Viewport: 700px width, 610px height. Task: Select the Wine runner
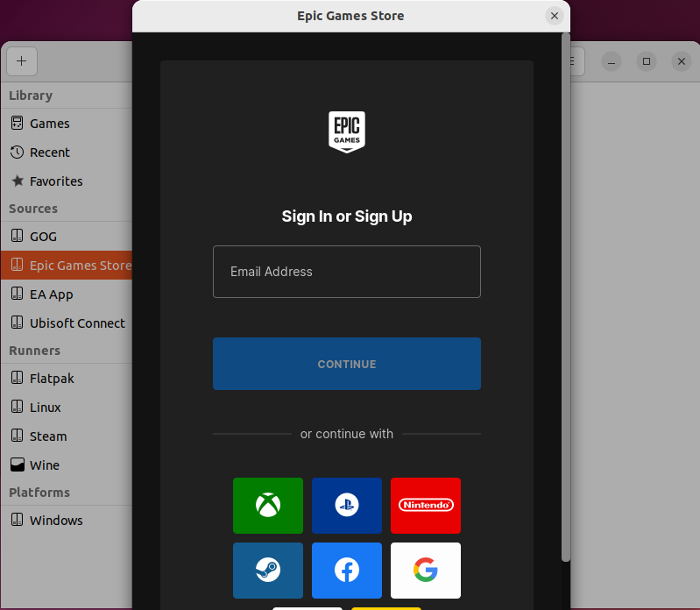click(67, 465)
